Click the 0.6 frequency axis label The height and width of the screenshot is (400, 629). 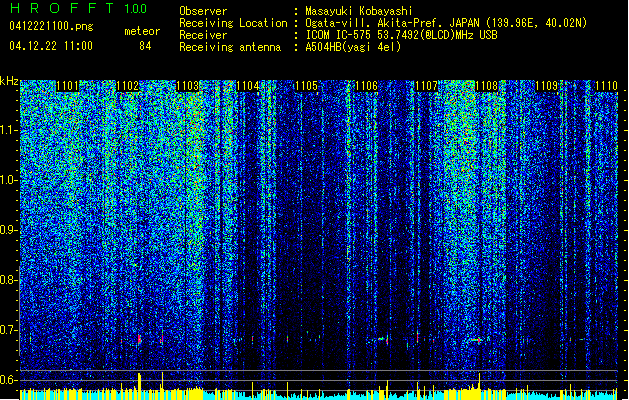[x=10, y=380]
